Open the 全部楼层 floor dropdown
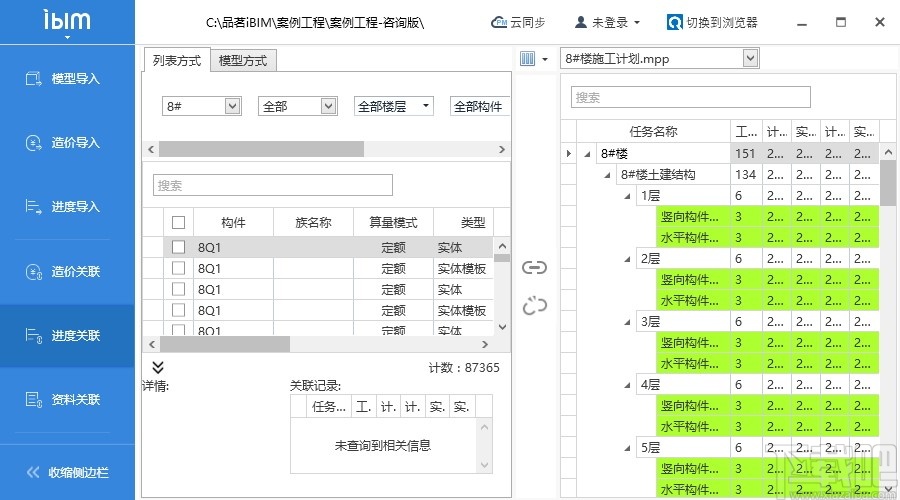The height and width of the screenshot is (500, 900). (393, 106)
